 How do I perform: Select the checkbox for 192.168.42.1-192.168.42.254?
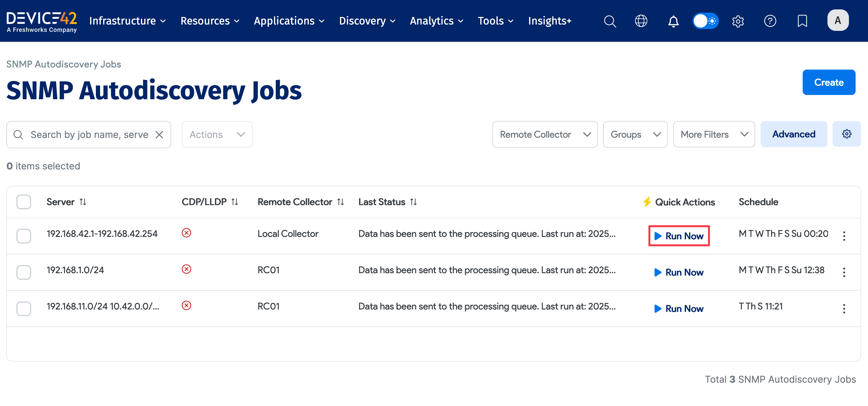click(x=23, y=236)
